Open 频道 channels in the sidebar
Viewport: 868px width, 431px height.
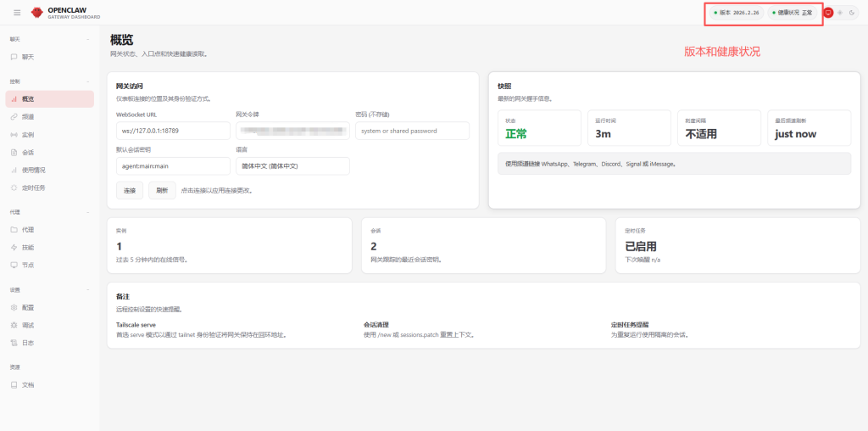pos(28,116)
